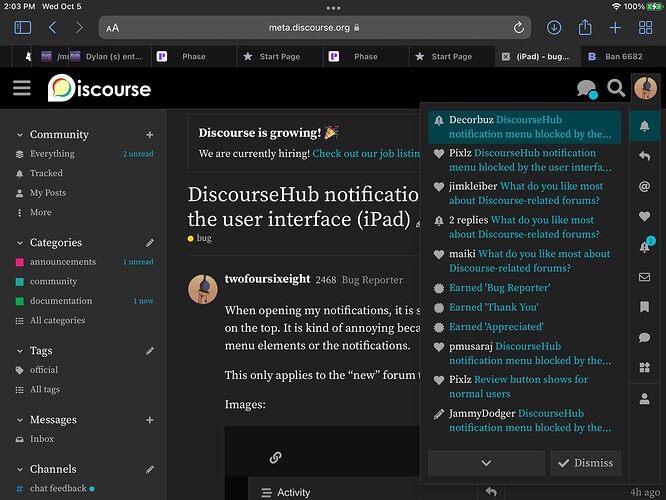Go back in Safari

[52, 28]
